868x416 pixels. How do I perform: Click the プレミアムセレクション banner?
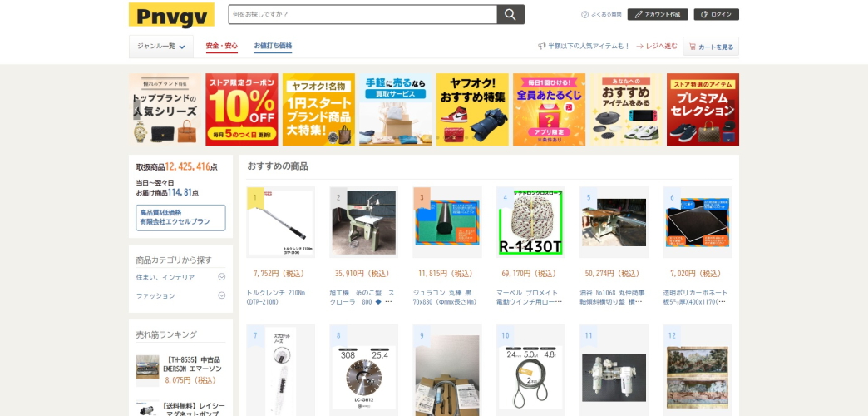click(x=703, y=110)
